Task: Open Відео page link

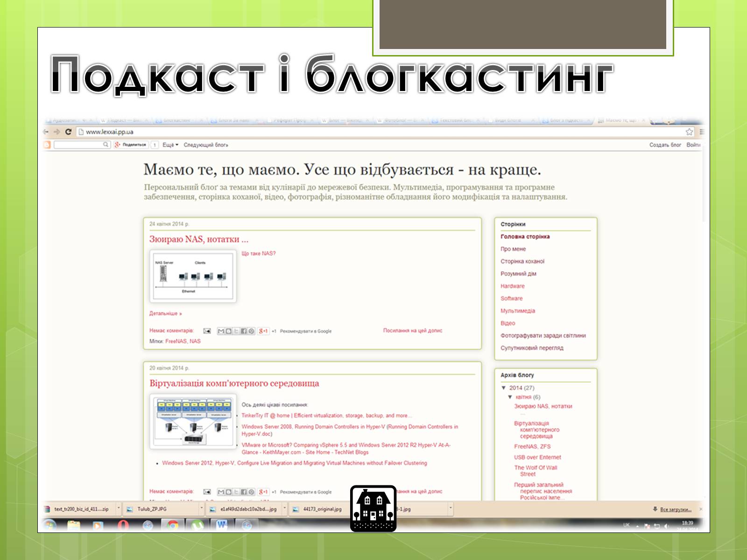Action: pos(508,323)
